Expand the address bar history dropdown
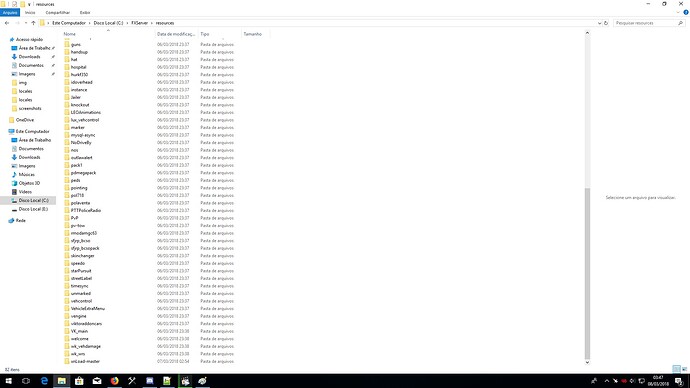This screenshot has width=690, height=388. (599, 23)
